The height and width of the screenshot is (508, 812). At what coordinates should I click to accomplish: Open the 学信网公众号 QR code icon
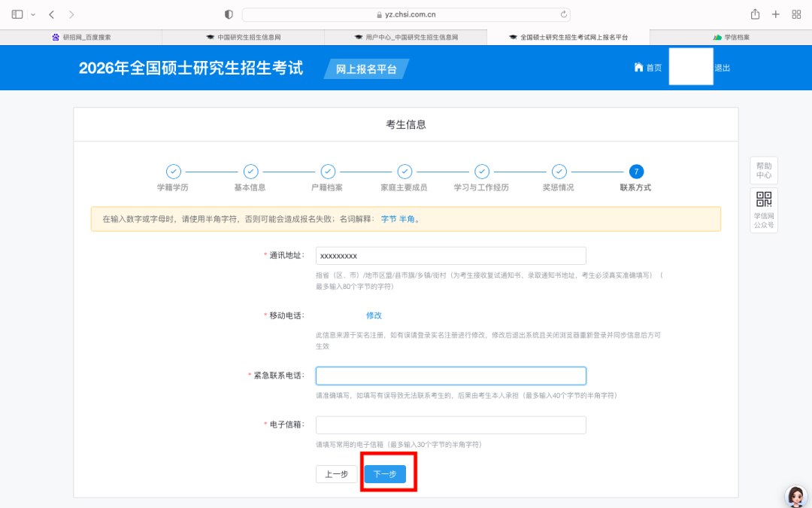[x=764, y=200]
